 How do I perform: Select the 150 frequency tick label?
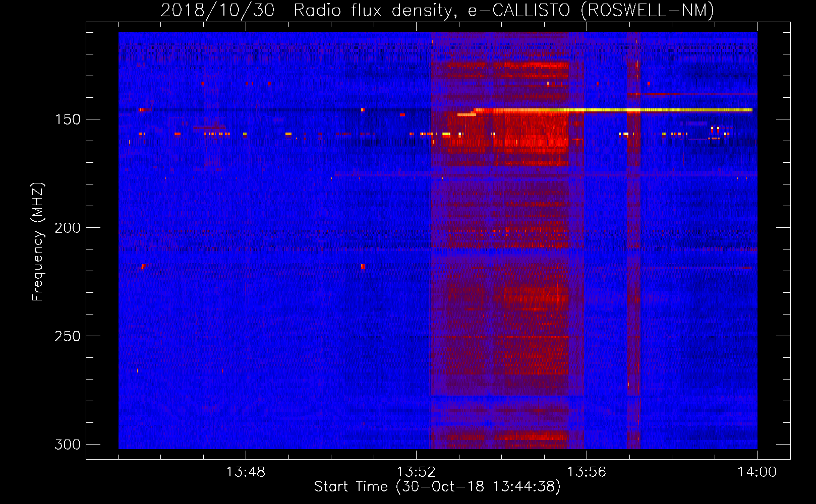tap(68, 119)
